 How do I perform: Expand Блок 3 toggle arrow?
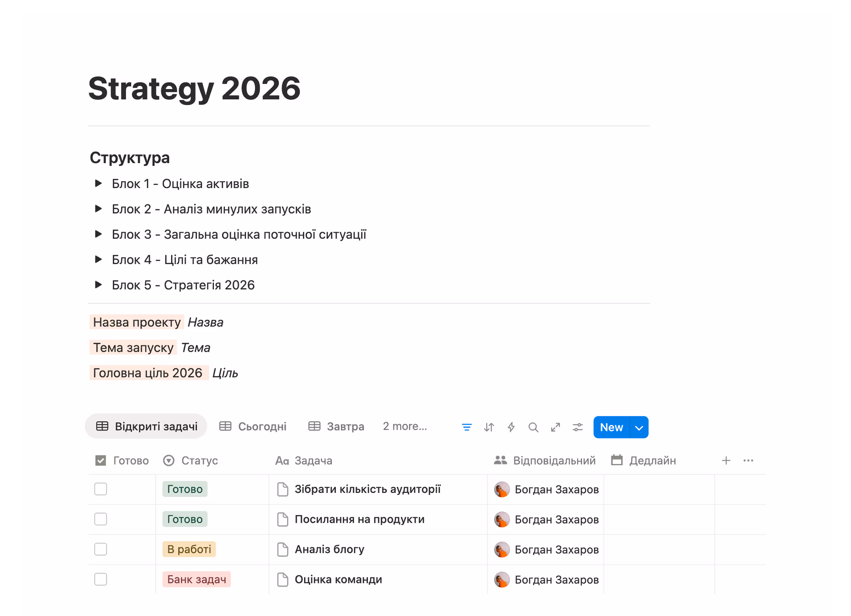click(x=98, y=234)
